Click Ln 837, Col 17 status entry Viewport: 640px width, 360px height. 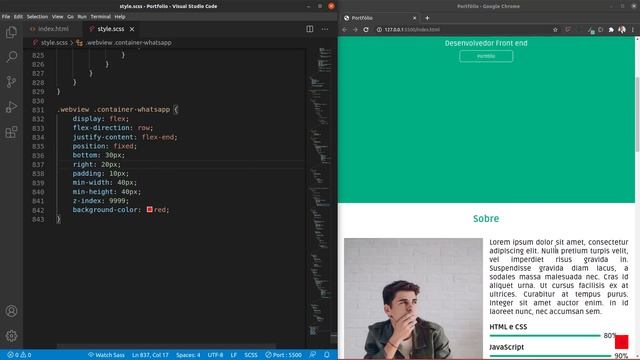[x=150, y=355]
